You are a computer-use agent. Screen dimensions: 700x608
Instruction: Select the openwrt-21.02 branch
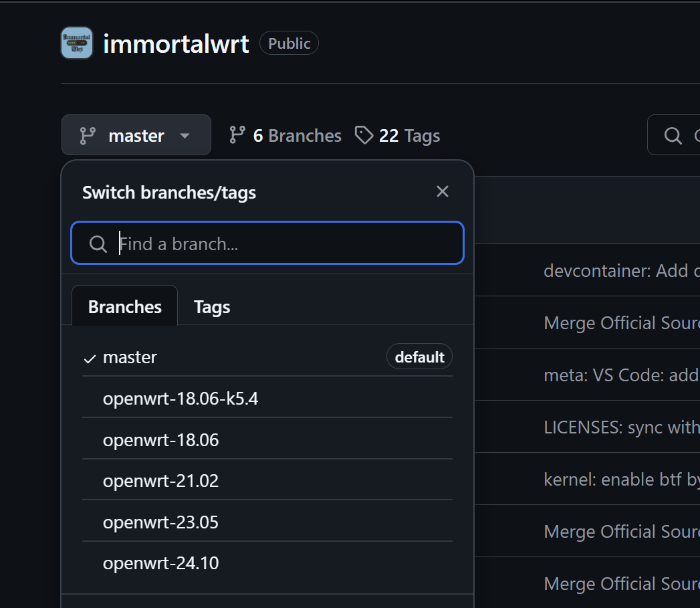(267, 481)
